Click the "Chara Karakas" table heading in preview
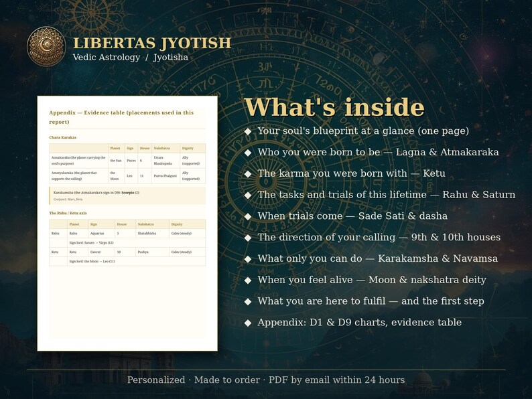This screenshot has height=399, width=532. pos(63,138)
